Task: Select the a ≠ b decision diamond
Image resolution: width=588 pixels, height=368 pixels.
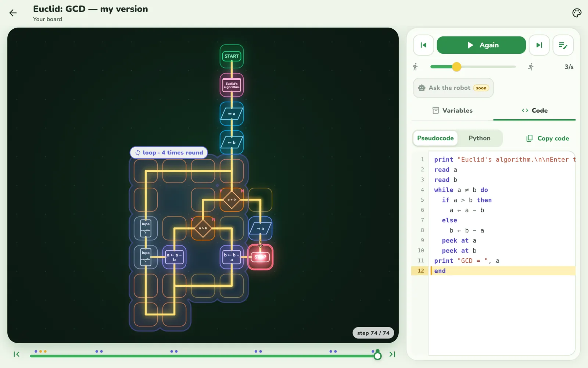Action: (x=232, y=200)
